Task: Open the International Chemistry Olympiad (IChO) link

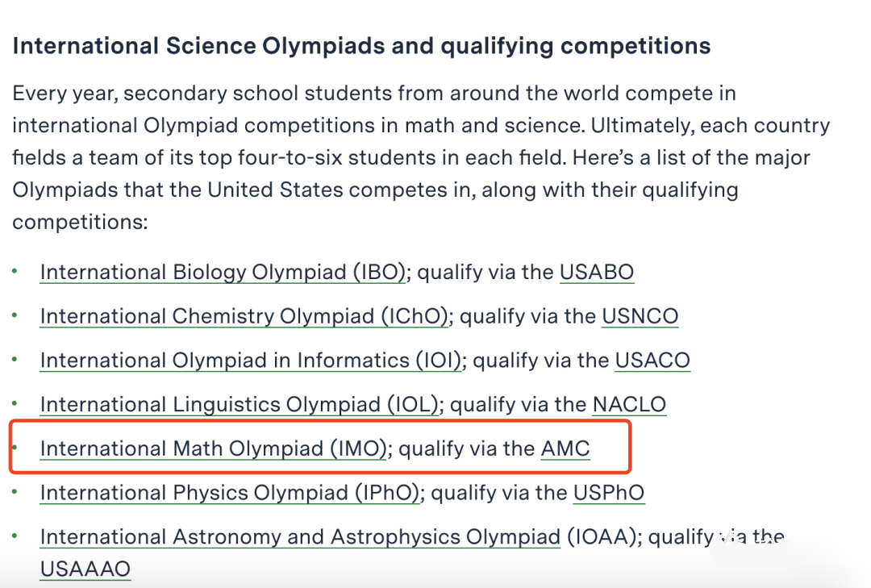Action: point(244,316)
